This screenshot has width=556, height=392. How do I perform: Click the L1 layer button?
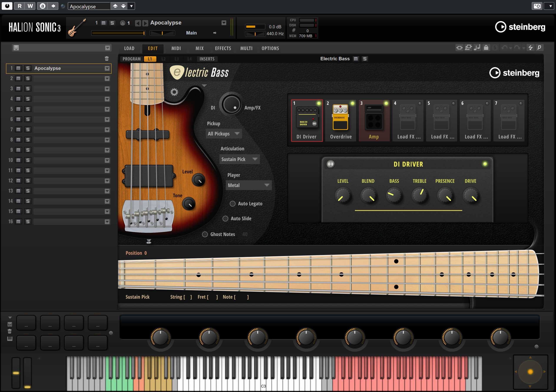point(150,59)
